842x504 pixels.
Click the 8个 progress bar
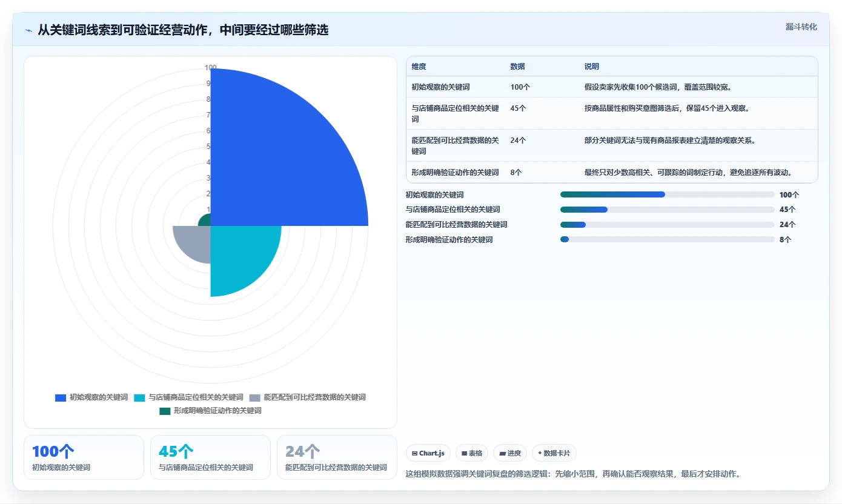tap(668, 239)
